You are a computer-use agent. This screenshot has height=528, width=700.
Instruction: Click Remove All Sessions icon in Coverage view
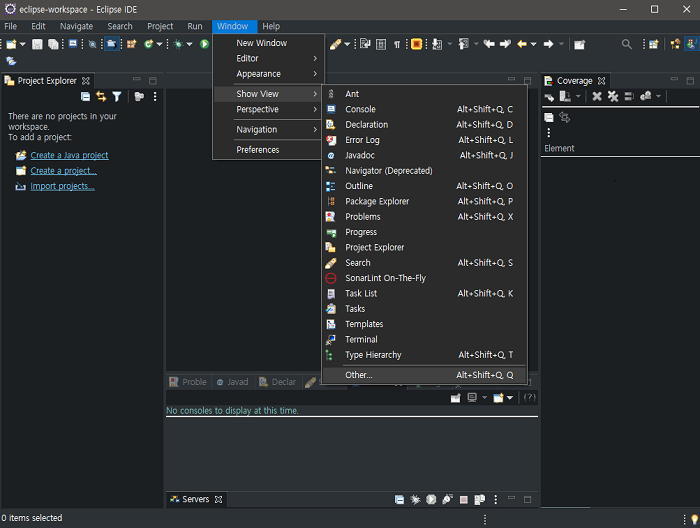click(612, 97)
